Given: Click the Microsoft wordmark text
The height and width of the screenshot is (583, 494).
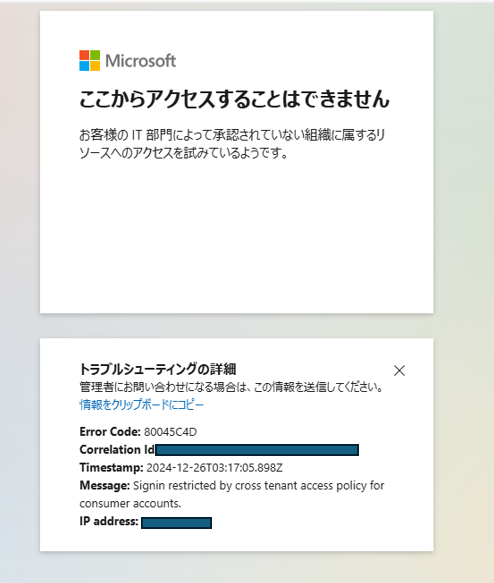Looking at the screenshot, I should [141, 61].
